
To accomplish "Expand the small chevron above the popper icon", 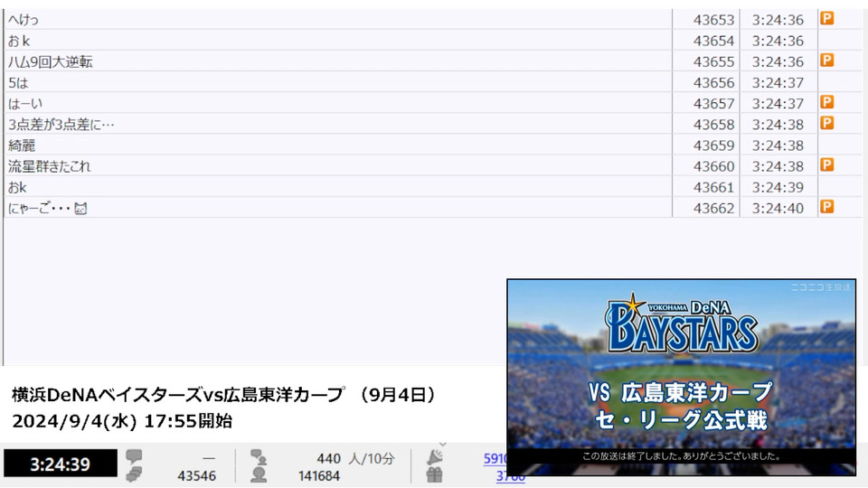I will coord(442,445).
